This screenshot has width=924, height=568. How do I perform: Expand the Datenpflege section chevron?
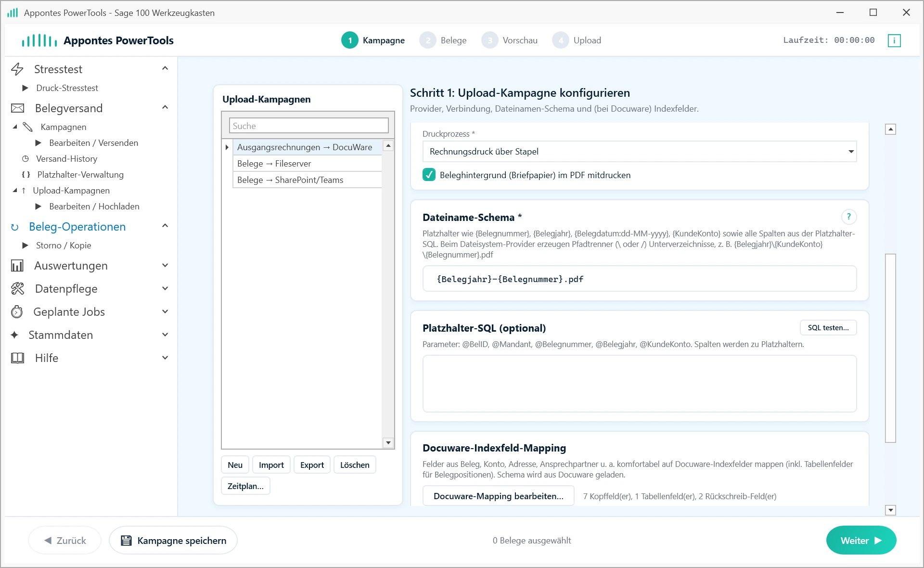pos(165,288)
